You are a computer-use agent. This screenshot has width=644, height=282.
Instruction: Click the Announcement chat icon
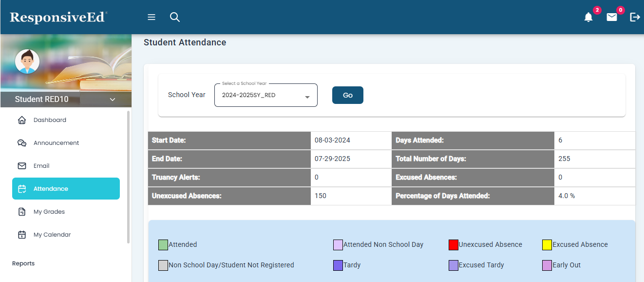click(x=22, y=143)
